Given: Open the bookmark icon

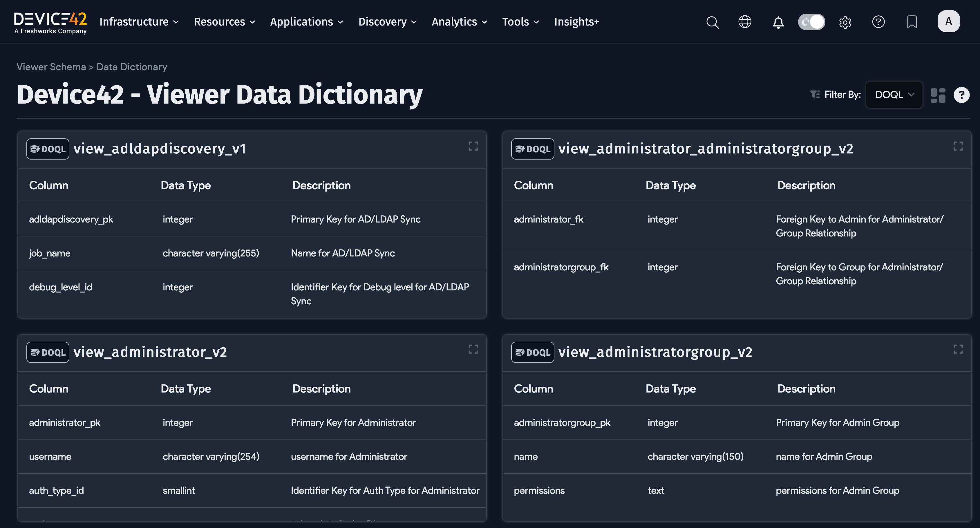Looking at the screenshot, I should [x=912, y=22].
